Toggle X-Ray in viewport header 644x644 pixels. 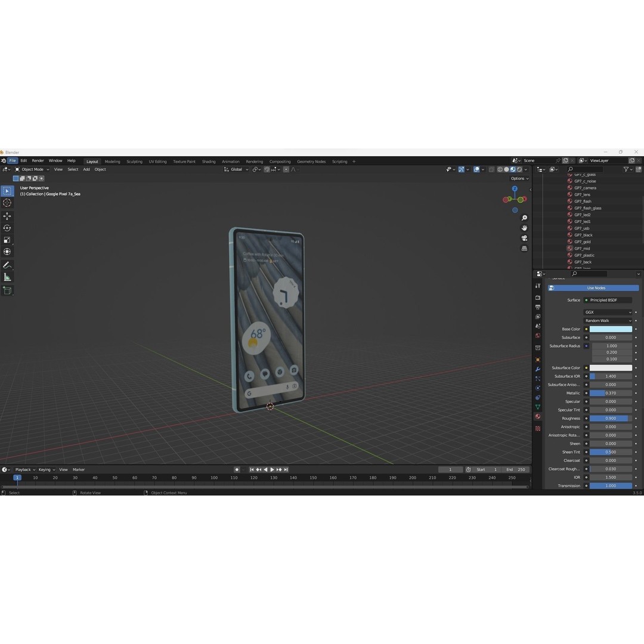point(491,169)
